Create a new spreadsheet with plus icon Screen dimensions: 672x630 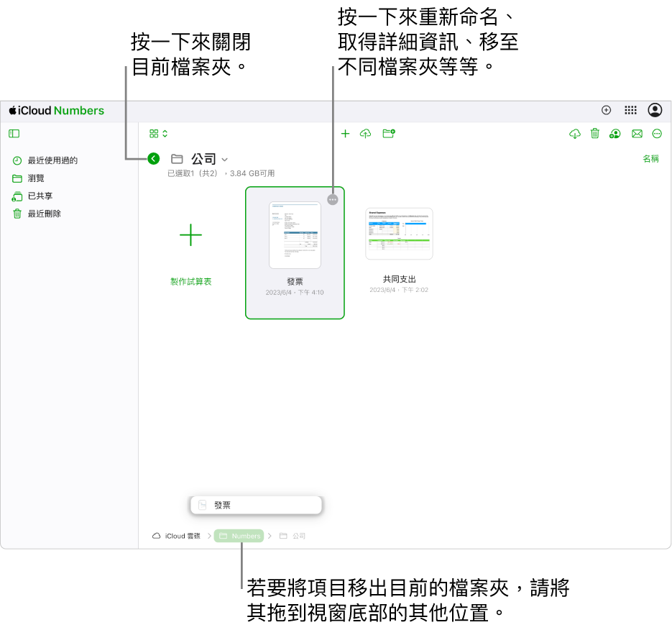click(x=345, y=134)
